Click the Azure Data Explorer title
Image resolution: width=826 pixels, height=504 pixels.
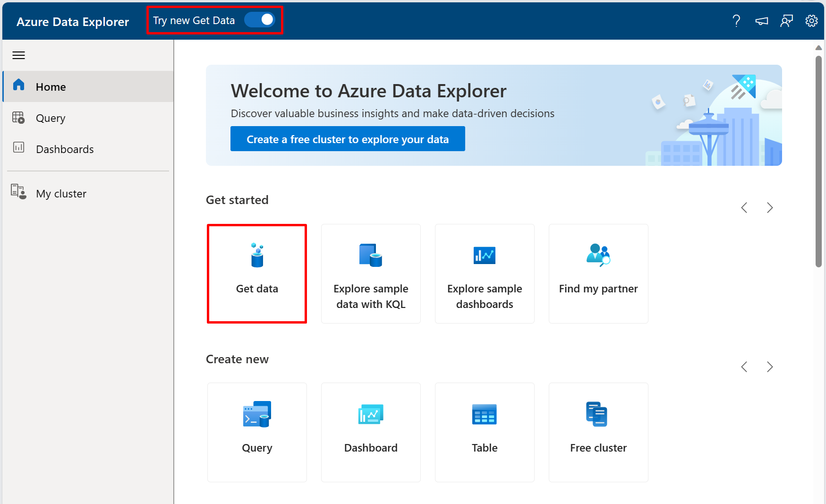[x=73, y=22]
